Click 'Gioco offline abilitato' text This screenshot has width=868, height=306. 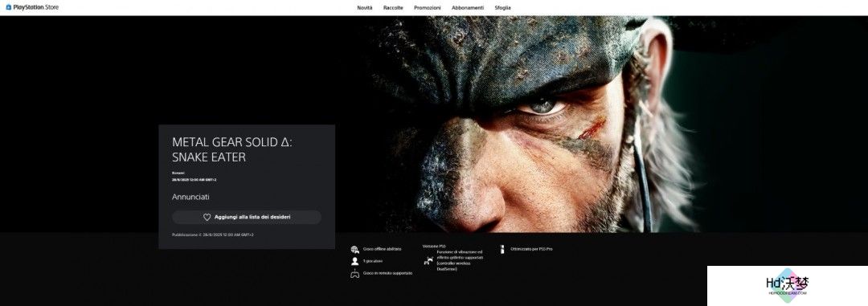pyautogui.click(x=382, y=250)
